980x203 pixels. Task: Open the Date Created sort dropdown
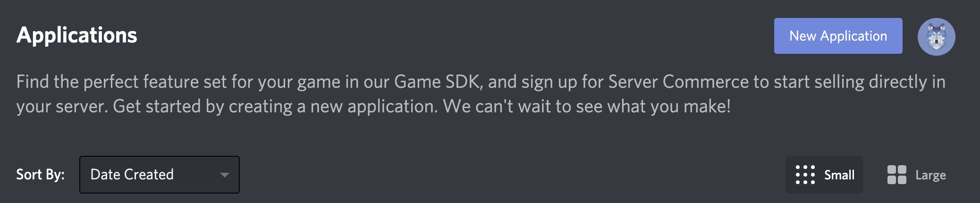160,175
